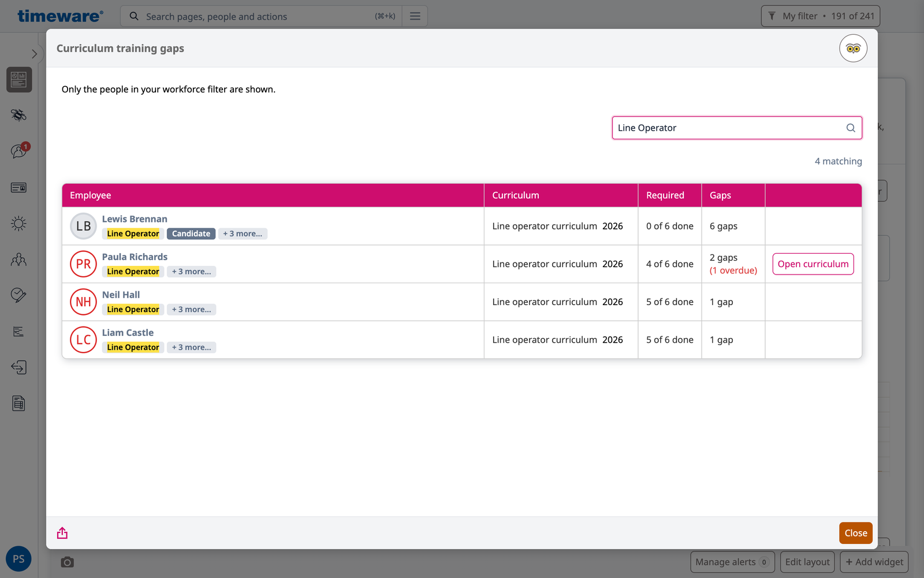Image resolution: width=924 pixels, height=578 pixels.
Task: Click the Line Operator filter input field
Action: pyautogui.click(x=737, y=128)
